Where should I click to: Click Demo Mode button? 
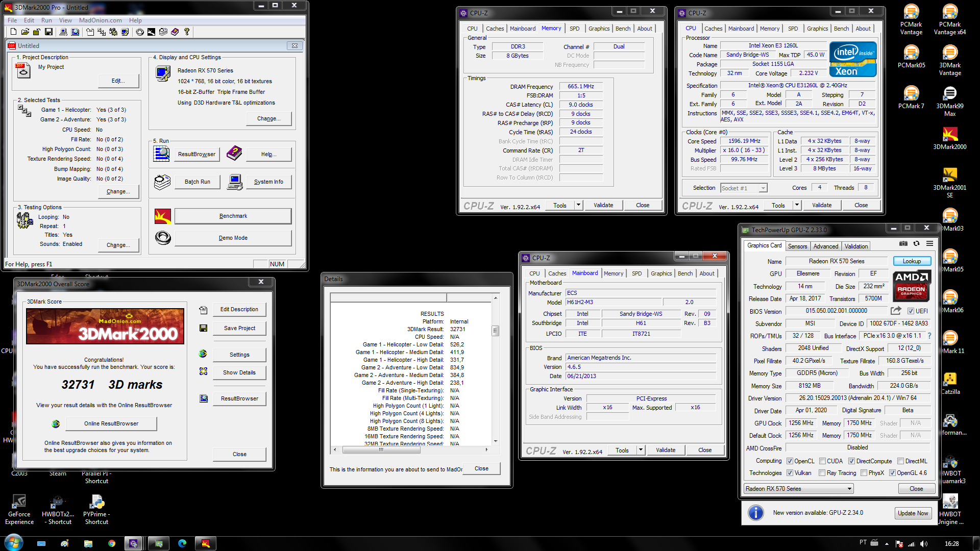(233, 238)
